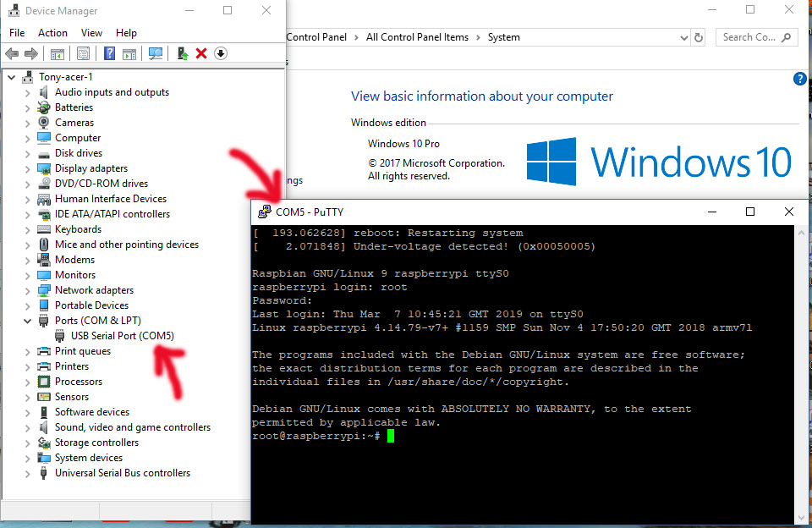812x528 pixels.
Task: Click the Computer category icon in tree
Action: 44,138
